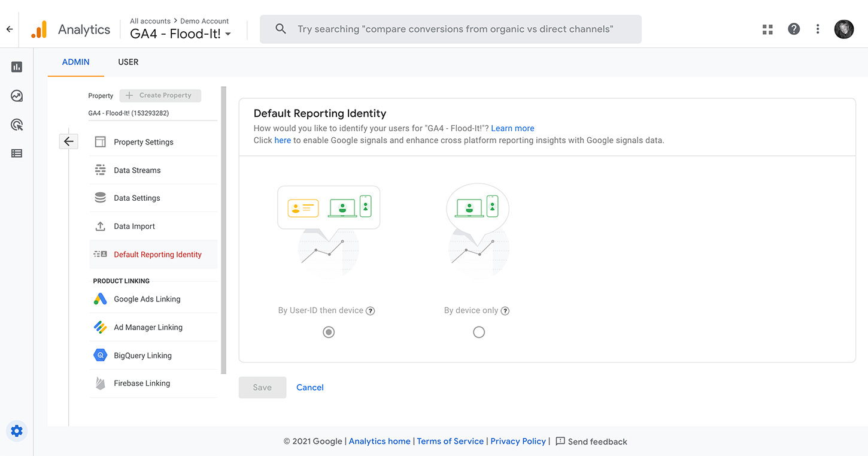Viewport: 868px width, 456px height.
Task: Click the GA4 - Flood-It! (153293282) property name
Action: 129,113
